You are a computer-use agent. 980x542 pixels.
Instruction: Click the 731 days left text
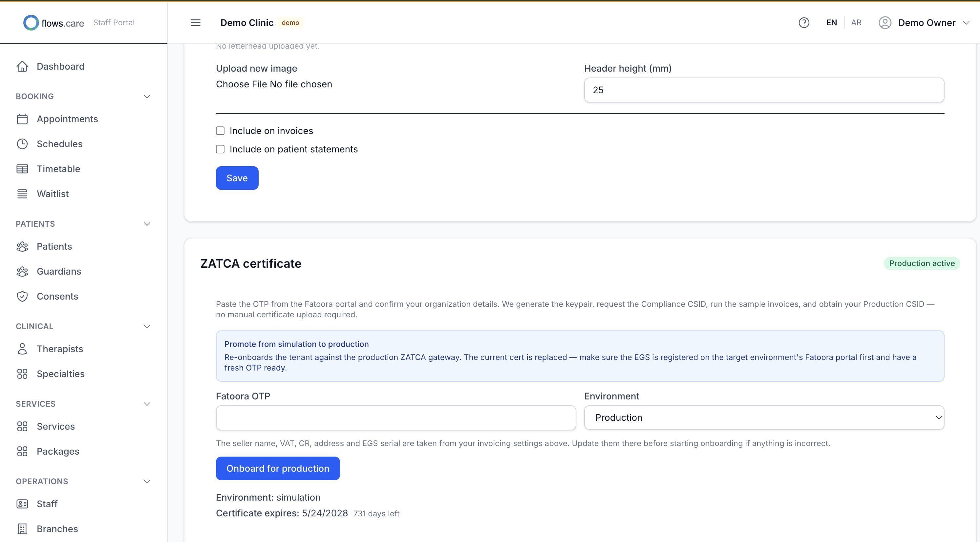[x=376, y=514]
